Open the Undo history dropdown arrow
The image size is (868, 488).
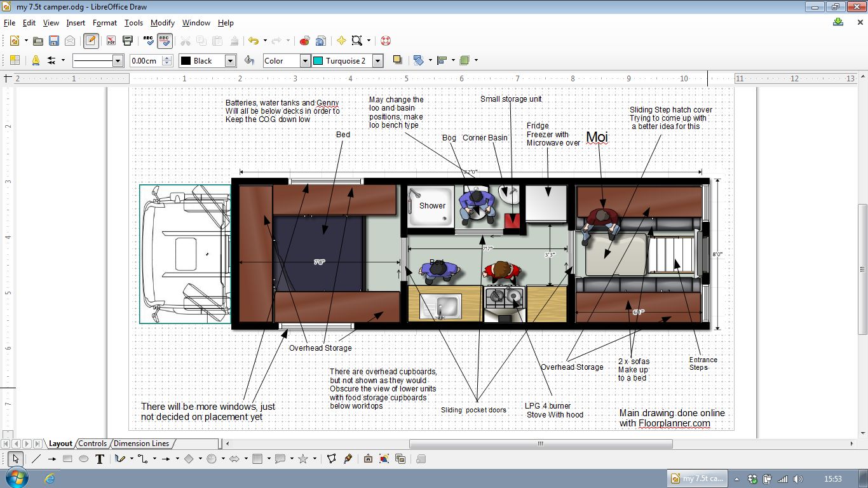265,41
